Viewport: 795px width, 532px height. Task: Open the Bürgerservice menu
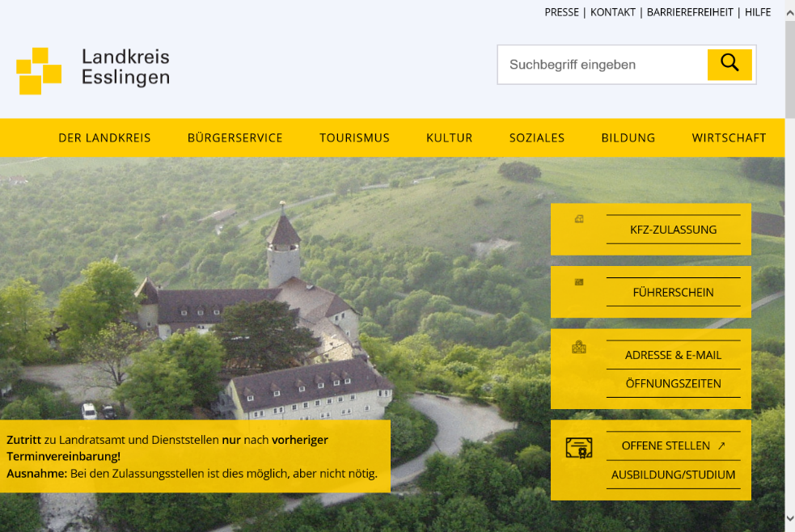235,137
